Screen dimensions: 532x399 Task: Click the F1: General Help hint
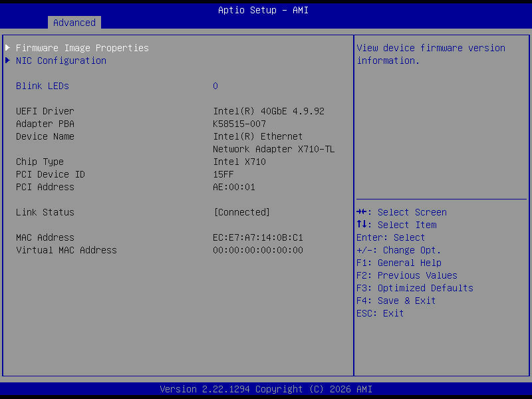pyautogui.click(x=398, y=263)
